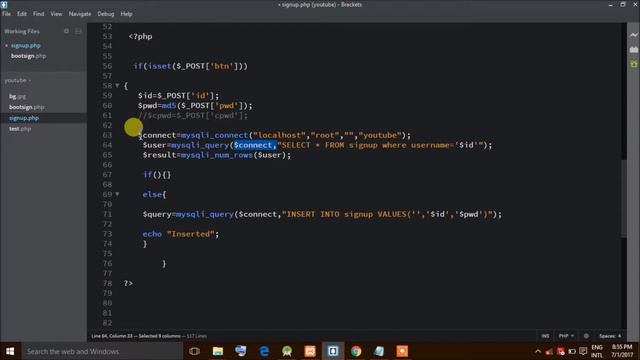The height and width of the screenshot is (360, 640).
Task: Open Working Files settings gear
Action: [x=66, y=31]
